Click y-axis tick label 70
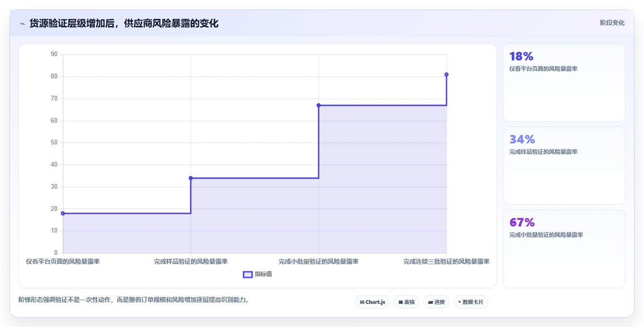Image resolution: width=644 pixels, height=327 pixels. [54, 99]
